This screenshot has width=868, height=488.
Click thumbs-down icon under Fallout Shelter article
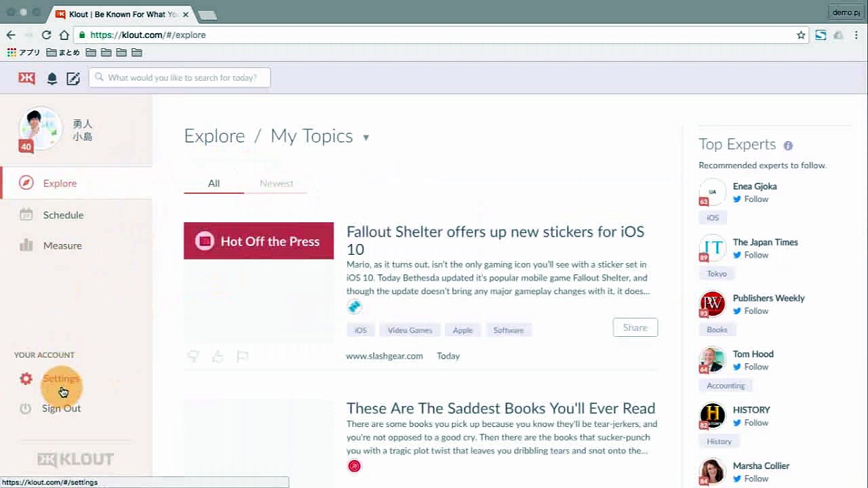193,356
